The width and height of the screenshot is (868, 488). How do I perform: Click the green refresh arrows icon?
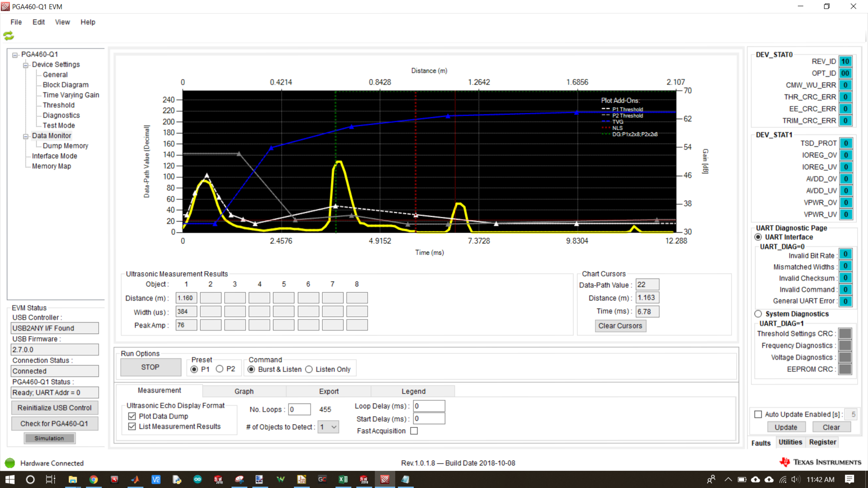pyautogui.click(x=9, y=36)
